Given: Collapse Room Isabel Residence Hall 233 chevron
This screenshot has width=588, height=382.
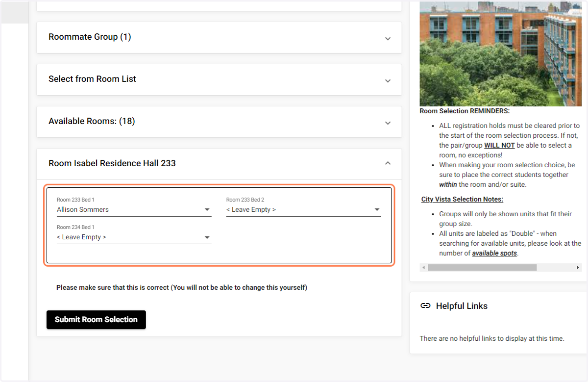Looking at the screenshot, I should point(388,163).
